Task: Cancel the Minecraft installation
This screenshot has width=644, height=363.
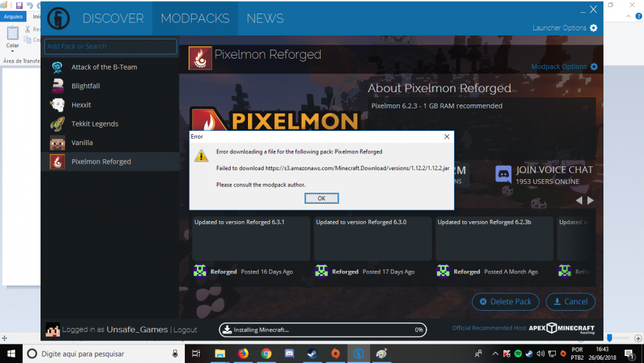Action: click(x=571, y=302)
